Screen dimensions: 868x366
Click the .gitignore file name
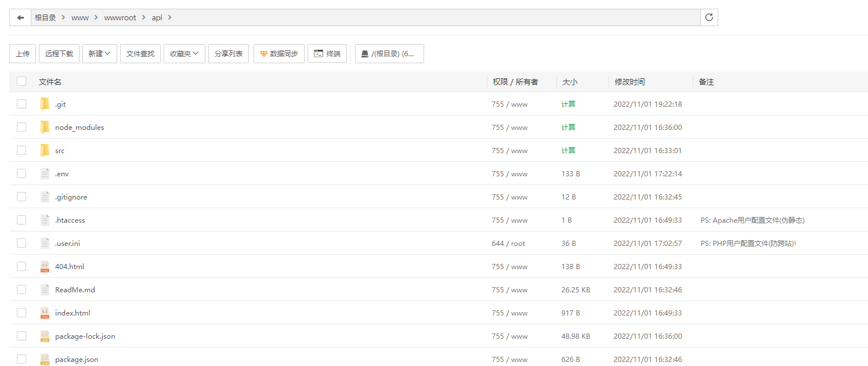point(71,197)
